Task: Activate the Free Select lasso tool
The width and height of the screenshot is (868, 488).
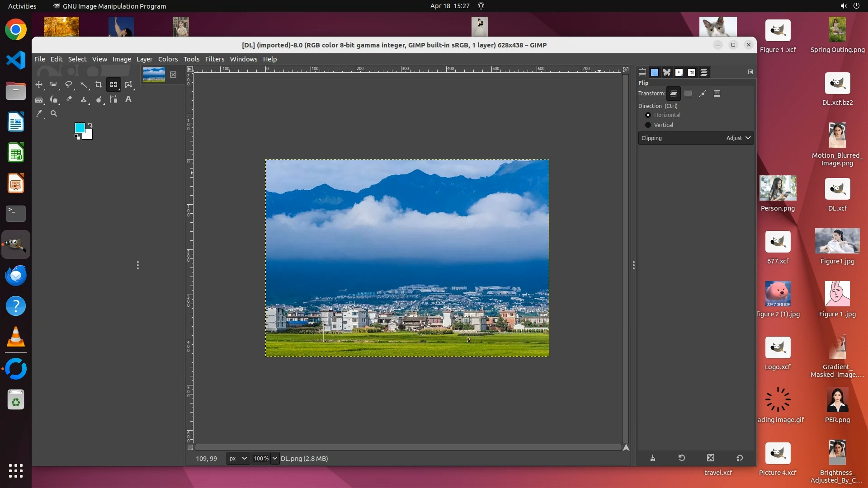Action: pos(69,85)
